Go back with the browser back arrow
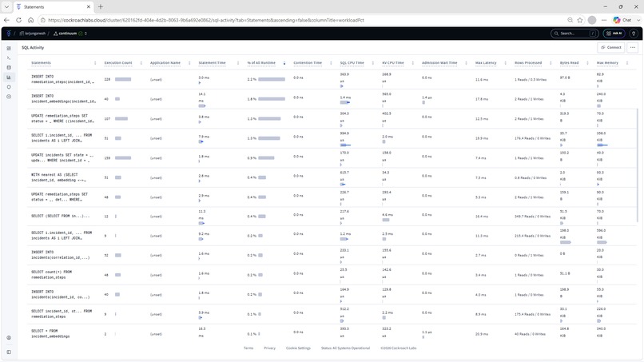 pyautogui.click(x=6, y=20)
